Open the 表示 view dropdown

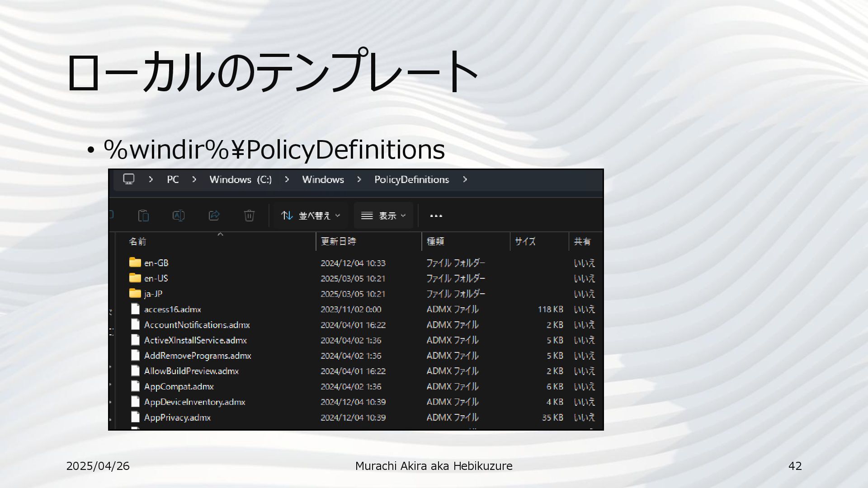(x=383, y=216)
